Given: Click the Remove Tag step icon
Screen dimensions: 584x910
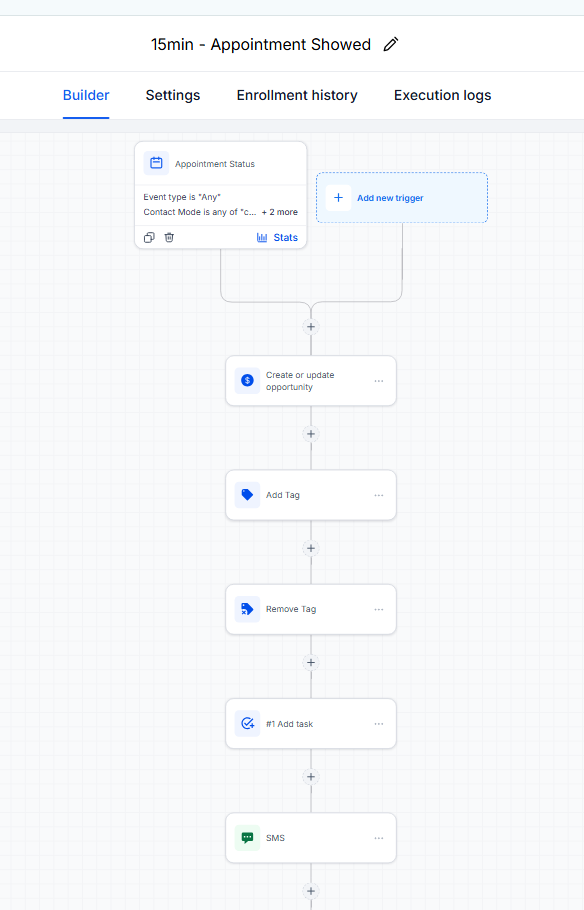Looking at the screenshot, I should click(247, 609).
